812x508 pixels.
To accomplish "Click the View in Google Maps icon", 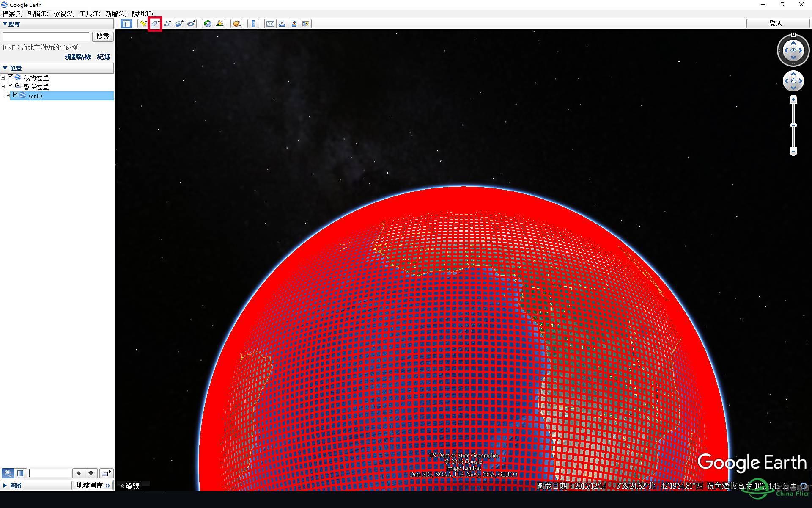I will tap(305, 24).
